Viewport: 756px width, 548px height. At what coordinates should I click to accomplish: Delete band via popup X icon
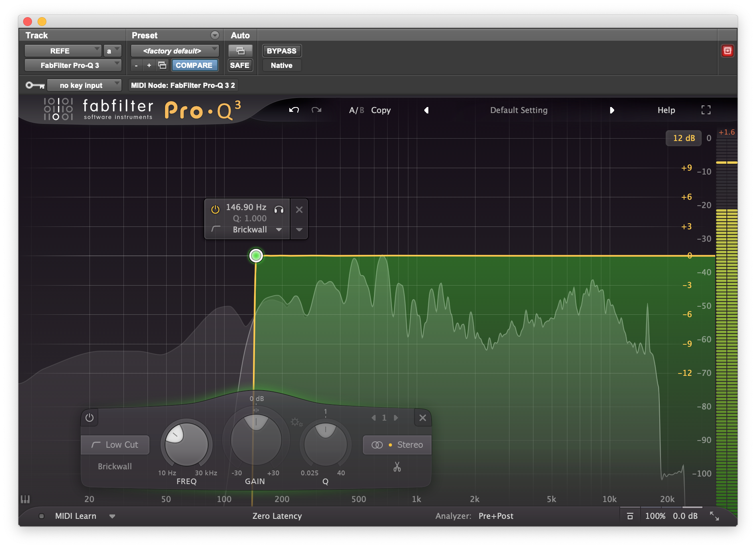[x=299, y=209]
